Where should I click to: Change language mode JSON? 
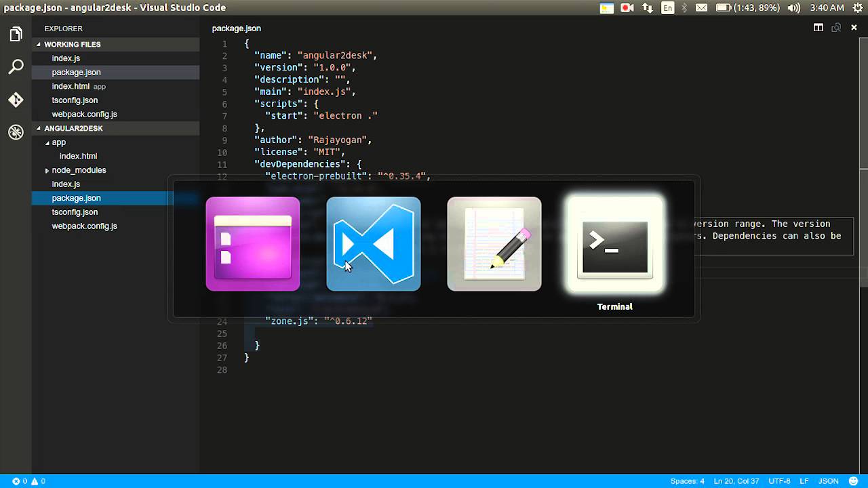pyautogui.click(x=828, y=481)
